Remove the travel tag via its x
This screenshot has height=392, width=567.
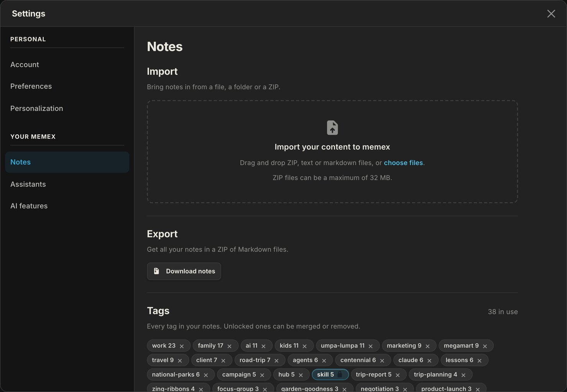click(x=180, y=361)
